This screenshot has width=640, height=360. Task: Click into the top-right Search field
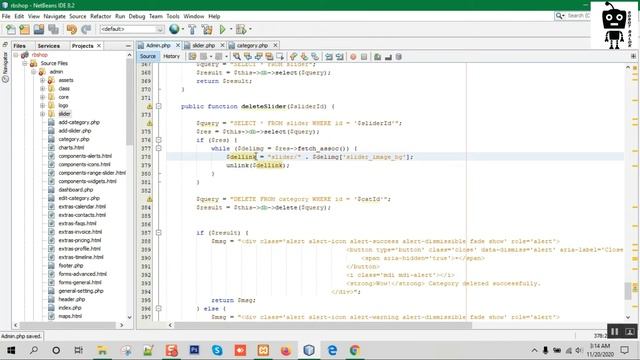coord(578,16)
